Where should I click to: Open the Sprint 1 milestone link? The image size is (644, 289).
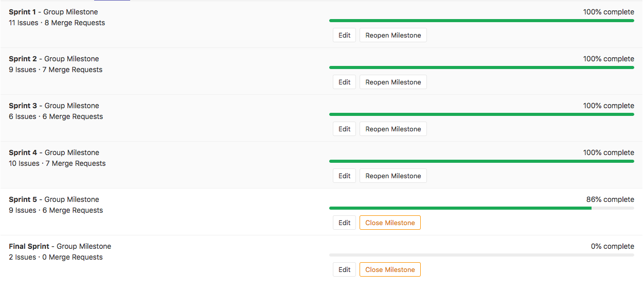tap(23, 12)
